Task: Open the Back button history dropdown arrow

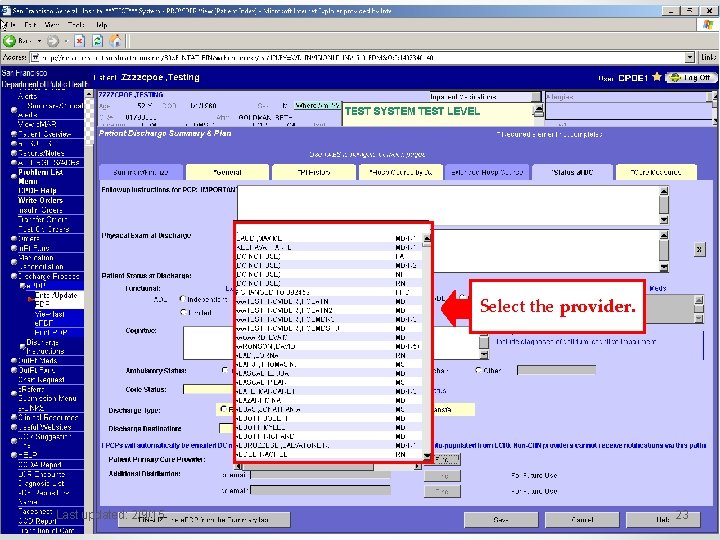Action: coord(39,41)
